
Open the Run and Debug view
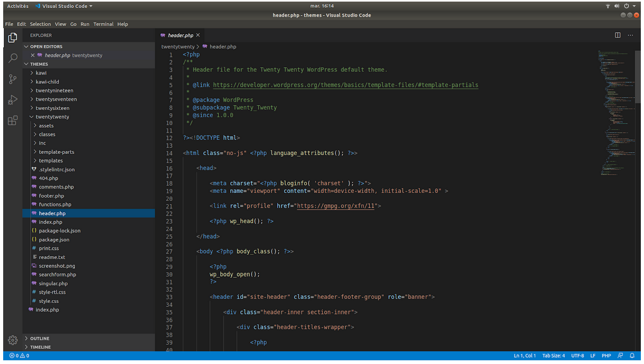pos(13,100)
